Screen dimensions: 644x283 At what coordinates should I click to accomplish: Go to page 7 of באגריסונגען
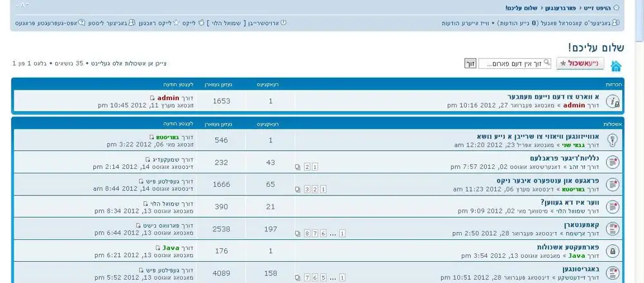coord(307,278)
